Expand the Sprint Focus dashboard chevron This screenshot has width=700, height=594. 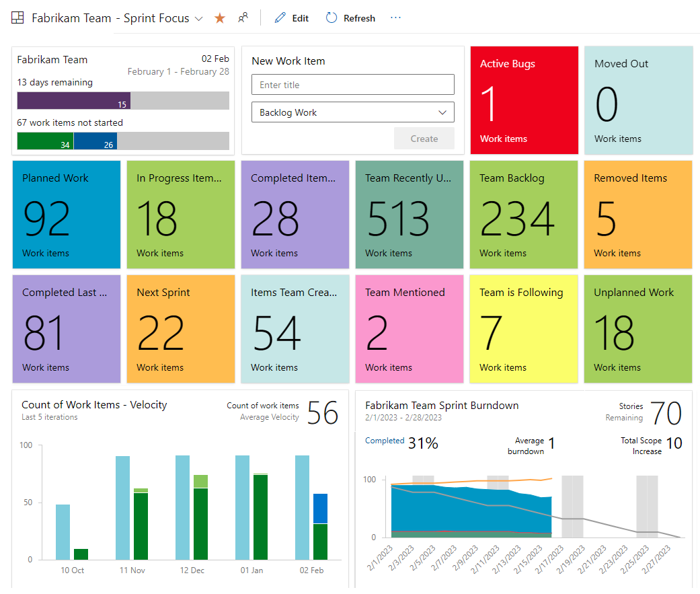pos(199,19)
